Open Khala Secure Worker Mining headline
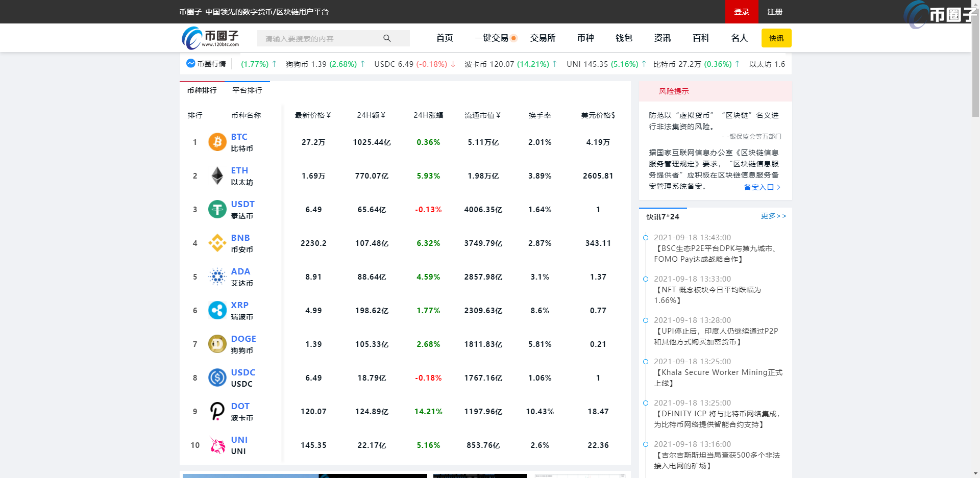Screen dimensions: 980x478 click(718, 378)
